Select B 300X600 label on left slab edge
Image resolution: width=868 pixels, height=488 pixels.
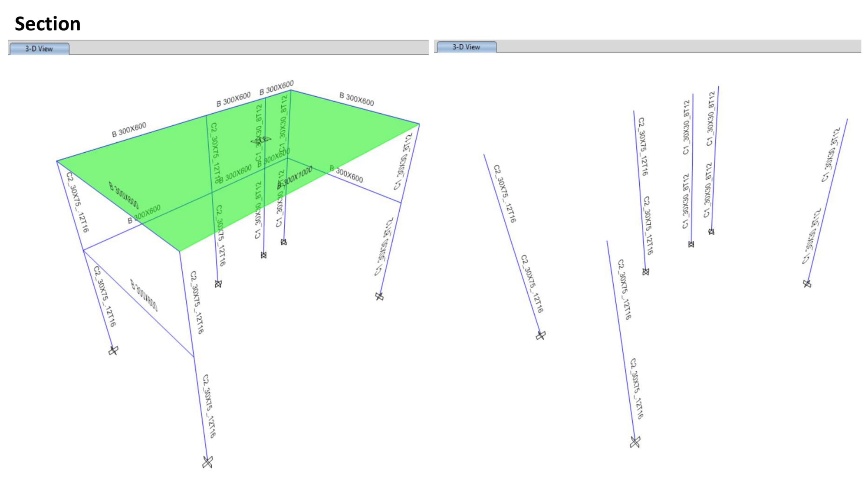coord(129,130)
